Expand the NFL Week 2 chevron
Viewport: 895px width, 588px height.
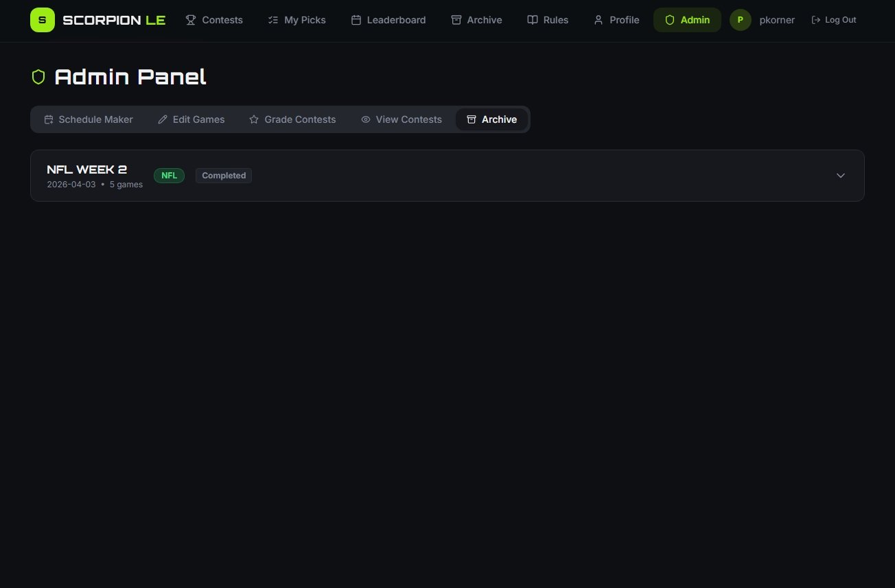click(x=841, y=176)
